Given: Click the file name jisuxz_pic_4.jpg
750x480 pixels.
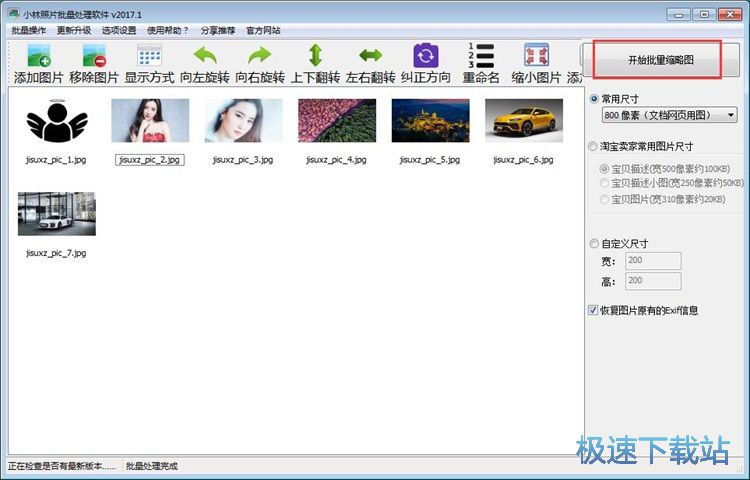Looking at the screenshot, I should point(337,160).
